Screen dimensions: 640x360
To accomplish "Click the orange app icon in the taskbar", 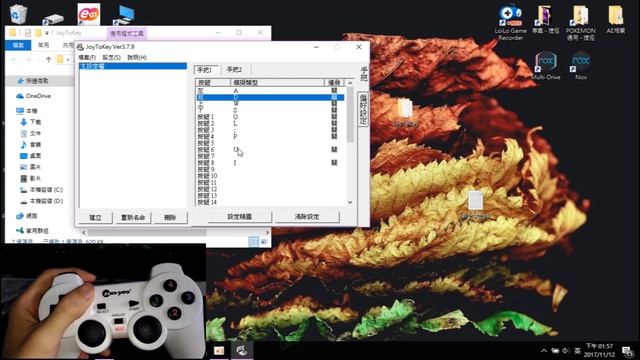I will pos(219,350).
